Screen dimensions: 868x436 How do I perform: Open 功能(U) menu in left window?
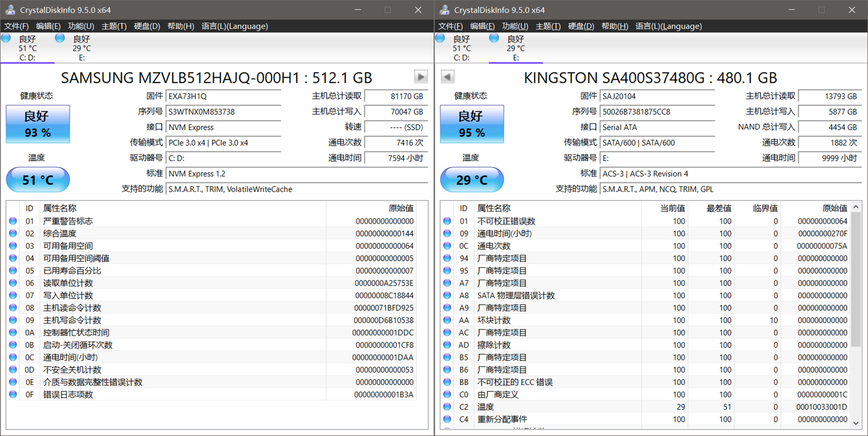click(x=81, y=26)
